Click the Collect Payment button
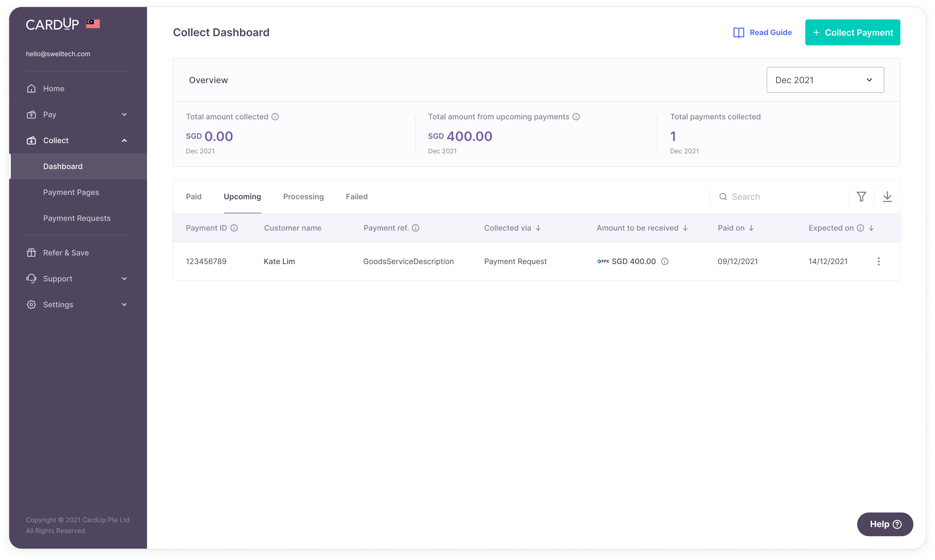 (852, 32)
